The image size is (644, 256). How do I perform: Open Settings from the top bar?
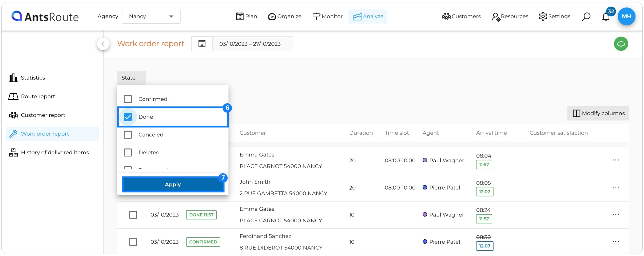pos(554,16)
